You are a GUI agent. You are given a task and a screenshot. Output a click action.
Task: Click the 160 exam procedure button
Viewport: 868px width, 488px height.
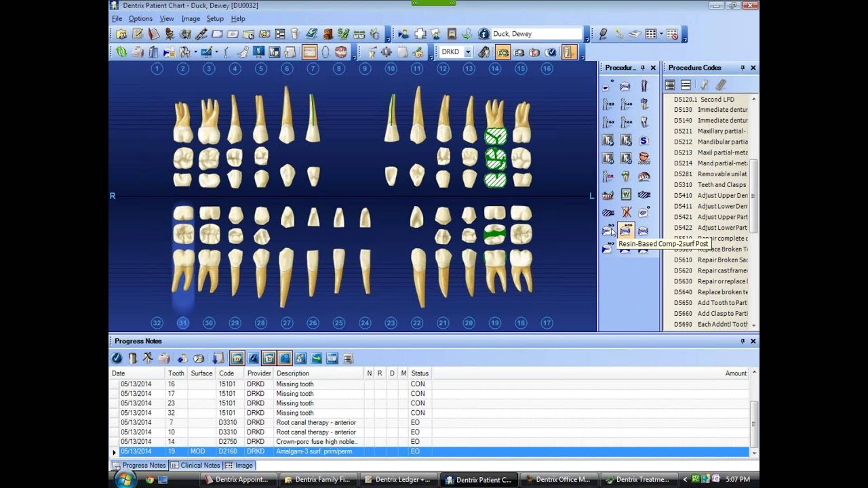pos(626,122)
